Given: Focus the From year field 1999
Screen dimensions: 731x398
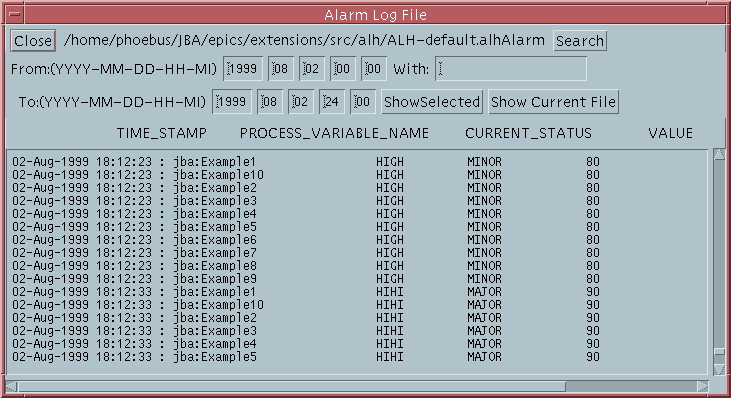Looking at the screenshot, I should [x=243, y=69].
